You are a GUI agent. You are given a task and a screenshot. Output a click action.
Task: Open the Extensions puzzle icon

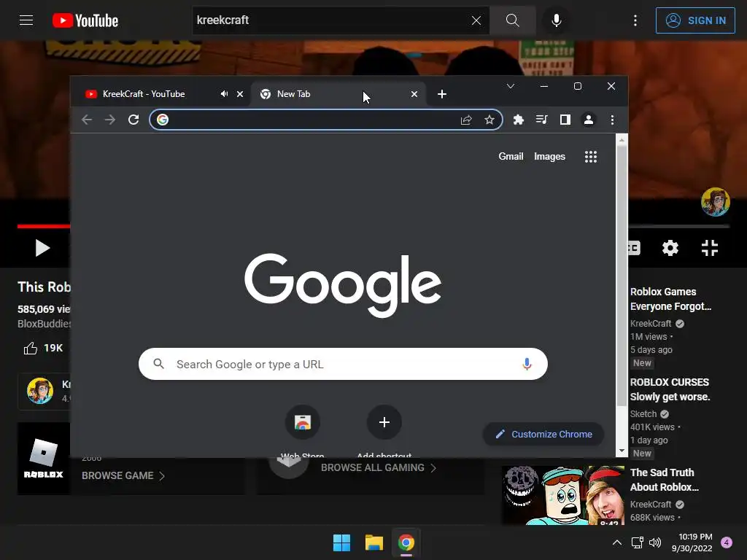(x=519, y=120)
